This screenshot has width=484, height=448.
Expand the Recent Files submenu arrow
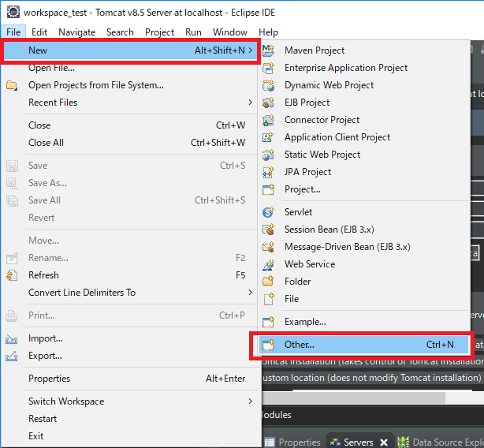[251, 103]
